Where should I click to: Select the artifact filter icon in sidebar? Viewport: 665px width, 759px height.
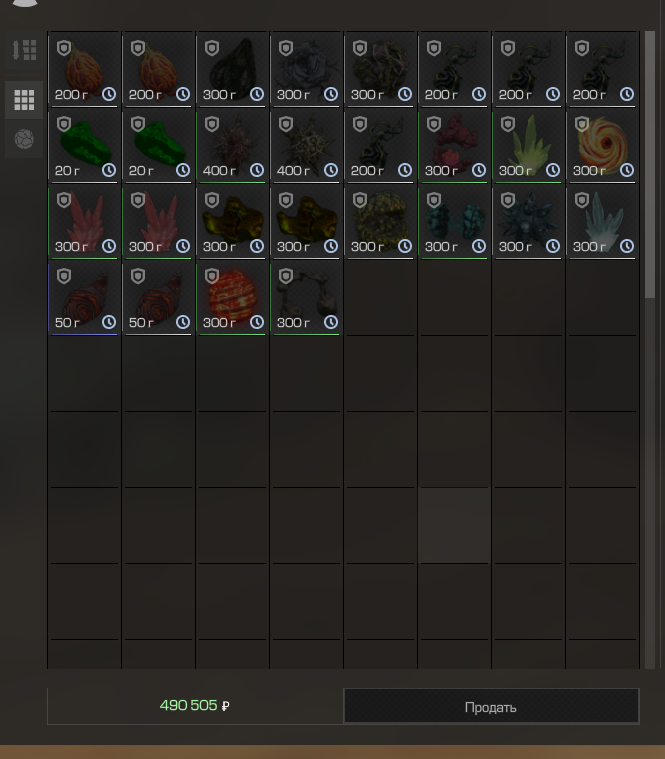pos(24,139)
